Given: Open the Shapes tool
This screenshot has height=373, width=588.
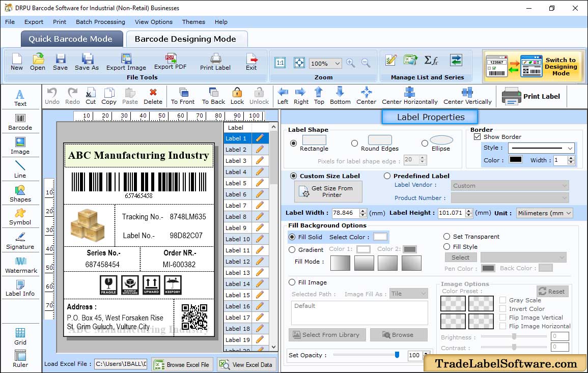Looking at the screenshot, I should pyautogui.click(x=20, y=194).
